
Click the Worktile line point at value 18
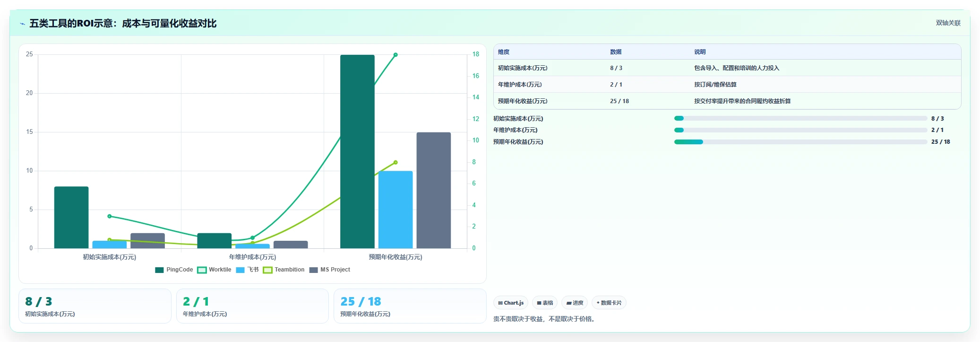(x=395, y=55)
